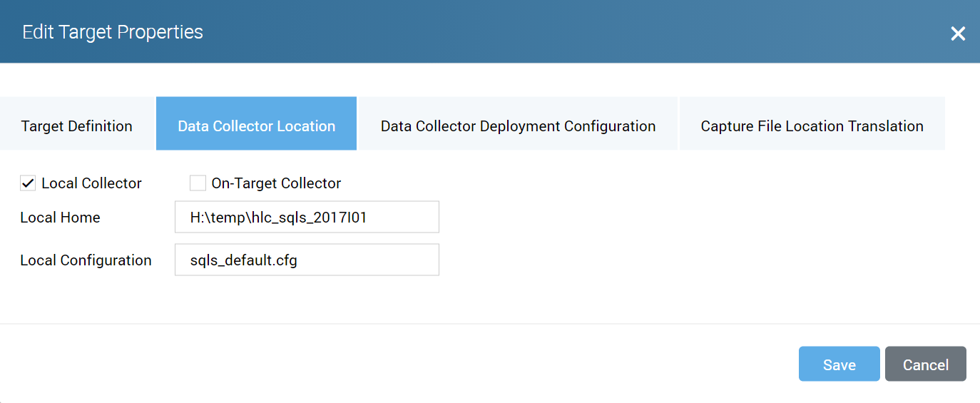Screen dimensions: 980x403
Task: Enable the On-Target Collector checkbox
Action: click(x=198, y=183)
